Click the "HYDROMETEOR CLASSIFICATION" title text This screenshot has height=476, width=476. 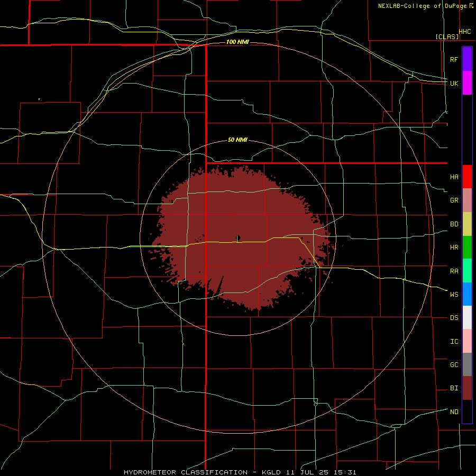pos(186,472)
